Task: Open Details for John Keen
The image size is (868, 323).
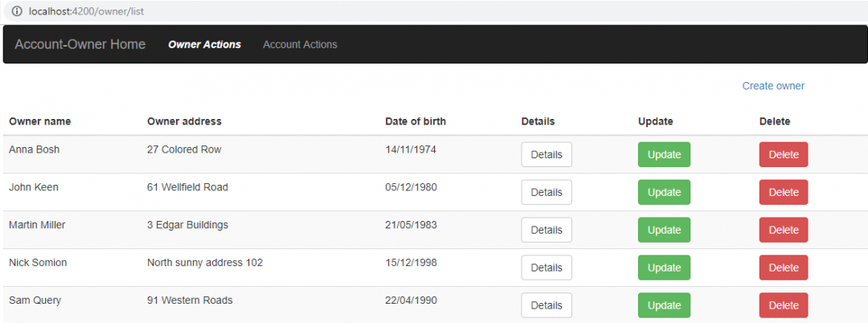Action: click(x=547, y=192)
